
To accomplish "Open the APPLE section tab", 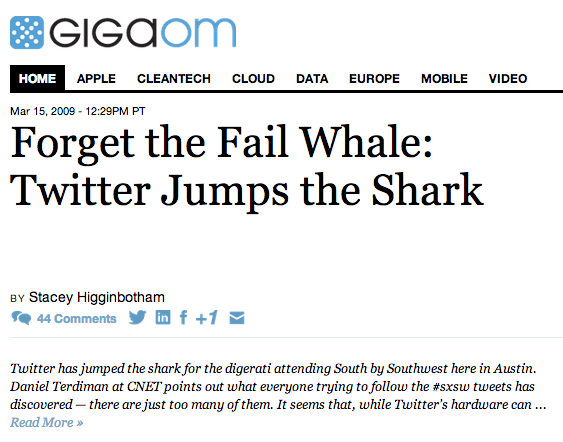I will click(96, 78).
